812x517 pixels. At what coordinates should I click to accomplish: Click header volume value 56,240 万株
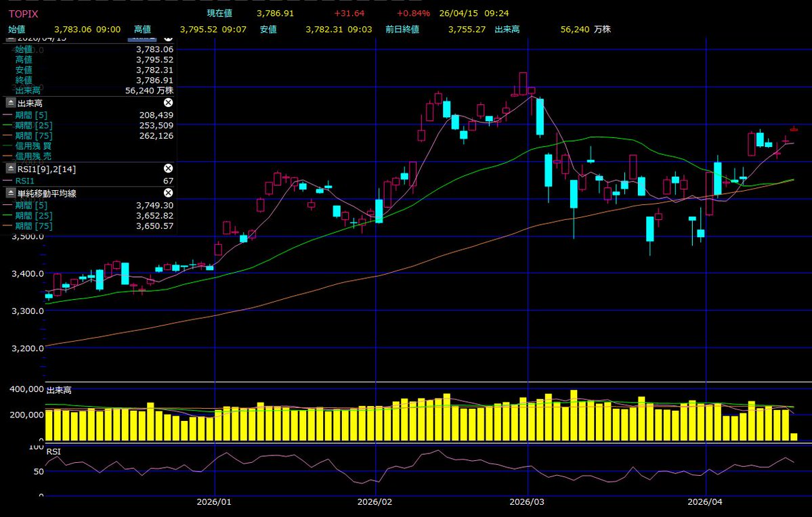point(586,30)
